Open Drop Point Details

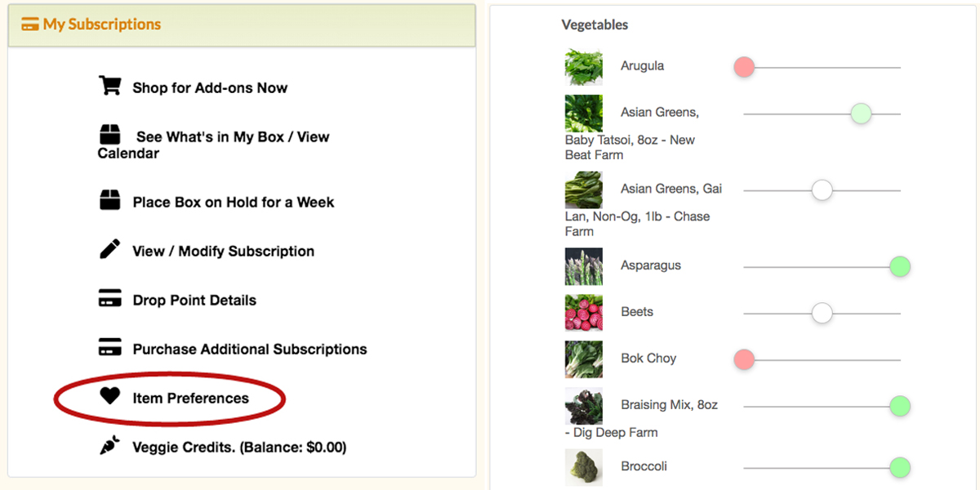pos(194,301)
